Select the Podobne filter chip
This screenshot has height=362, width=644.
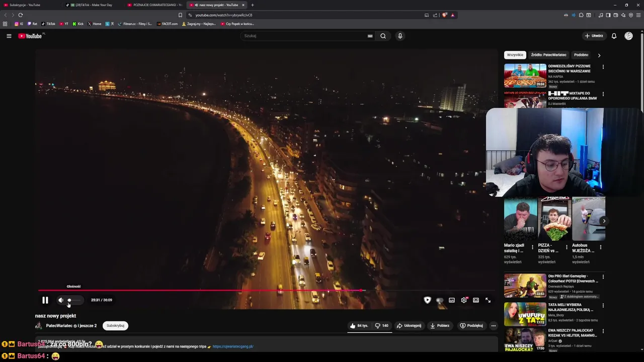coord(581,55)
